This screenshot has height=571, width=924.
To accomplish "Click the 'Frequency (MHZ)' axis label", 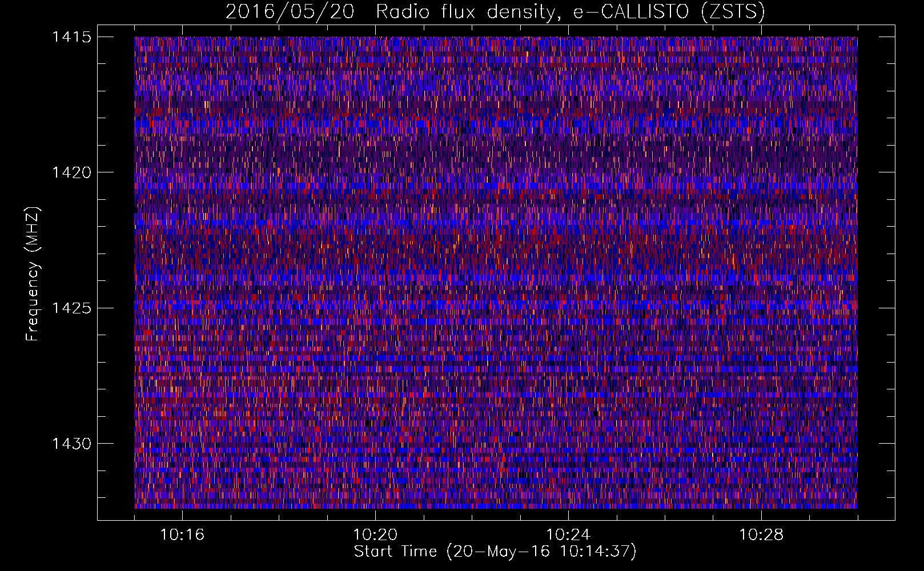I will coord(33,274).
